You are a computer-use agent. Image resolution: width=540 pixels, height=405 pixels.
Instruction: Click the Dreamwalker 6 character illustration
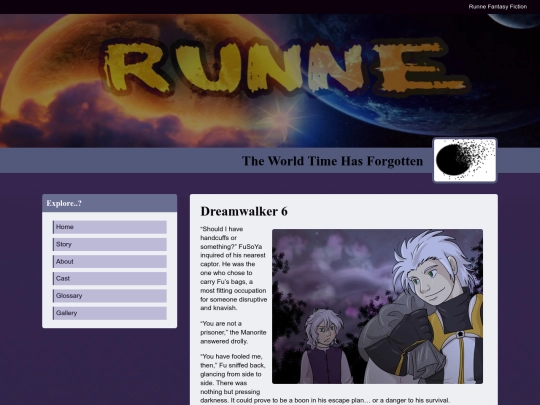pyautogui.click(x=377, y=307)
